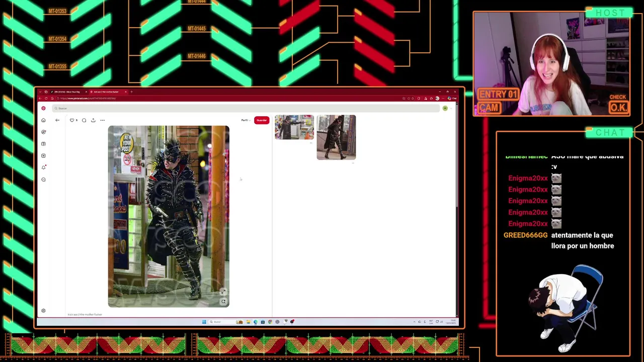Screen dimensions: 644x362
Task: Focus the Pinterest Buscar search field
Action: click(247, 108)
